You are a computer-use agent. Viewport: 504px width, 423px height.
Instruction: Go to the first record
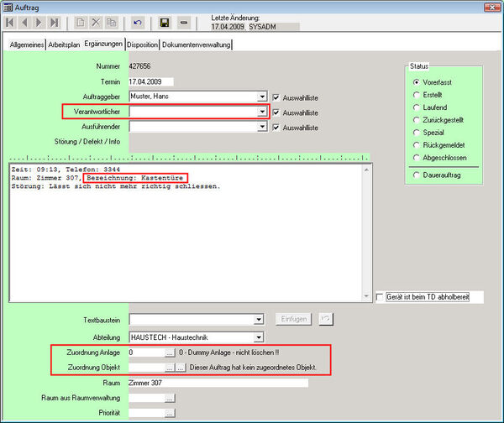pyautogui.click(x=10, y=23)
